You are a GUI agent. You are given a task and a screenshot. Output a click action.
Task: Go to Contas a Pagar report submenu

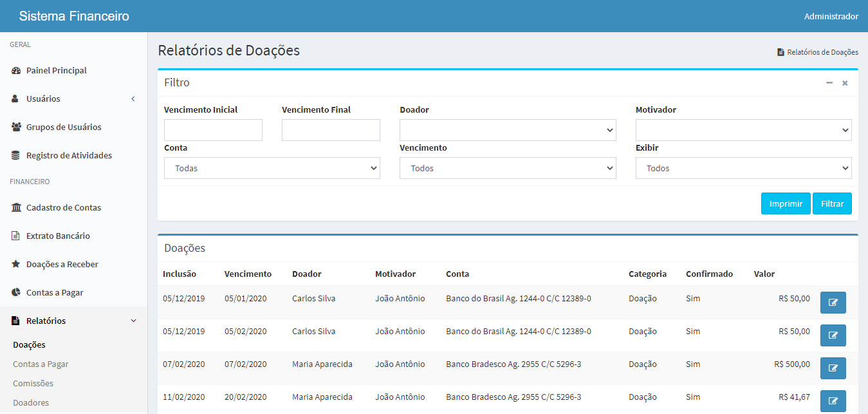tap(41, 364)
